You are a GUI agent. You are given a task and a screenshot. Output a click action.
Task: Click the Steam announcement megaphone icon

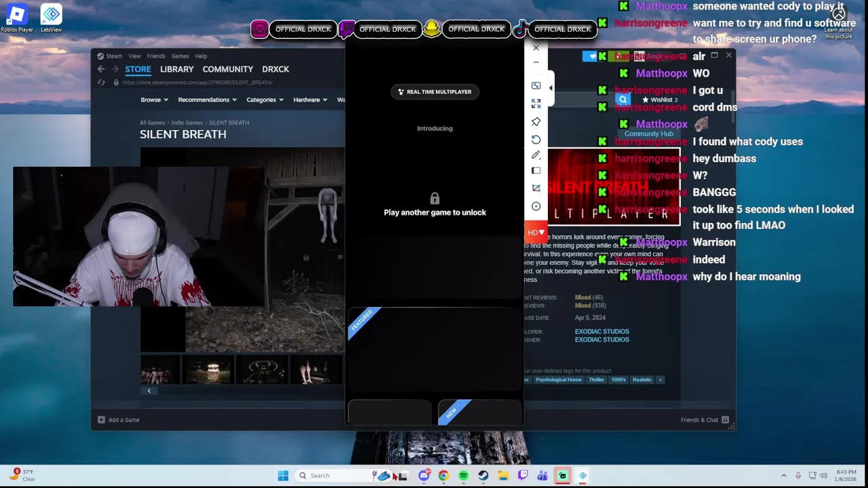(x=592, y=56)
